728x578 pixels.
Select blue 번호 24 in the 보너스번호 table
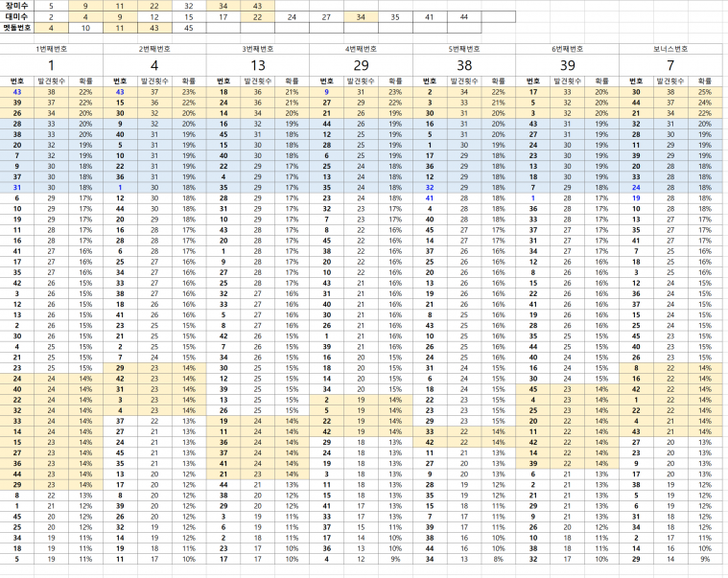[x=636, y=188]
